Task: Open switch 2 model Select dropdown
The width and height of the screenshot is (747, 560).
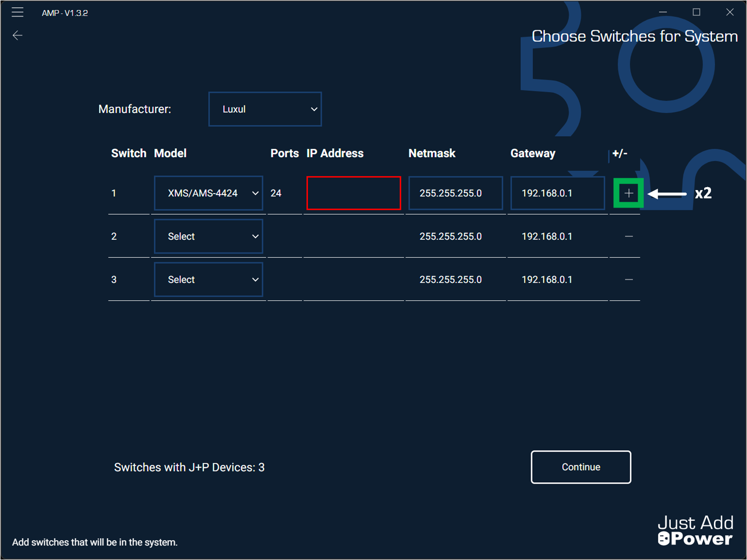Action: [209, 236]
